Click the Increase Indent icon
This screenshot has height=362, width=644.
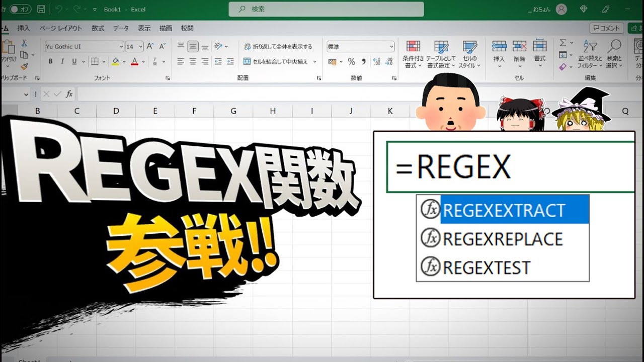point(230,61)
